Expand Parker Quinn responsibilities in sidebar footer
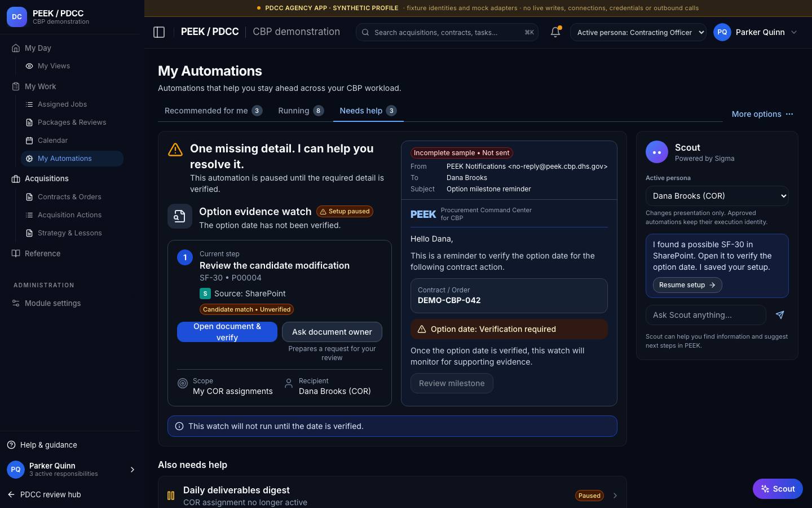 pyautogui.click(x=133, y=470)
